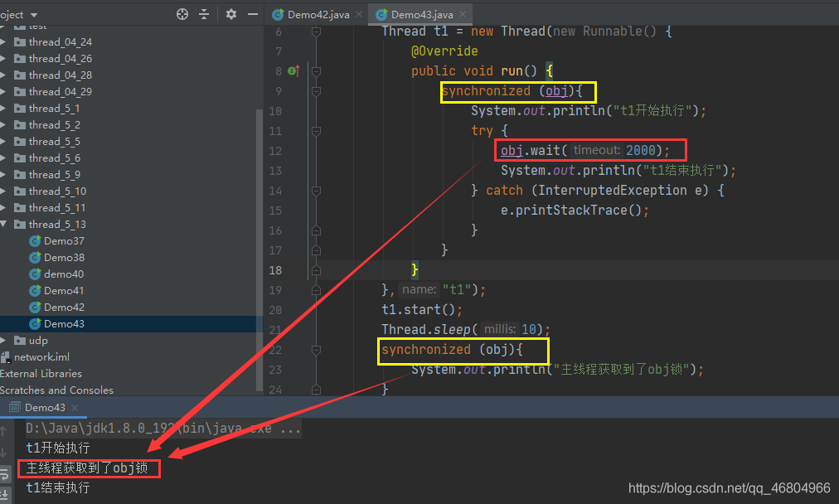839x504 pixels.
Task: Close the Demo43.java tab
Action: click(x=463, y=14)
